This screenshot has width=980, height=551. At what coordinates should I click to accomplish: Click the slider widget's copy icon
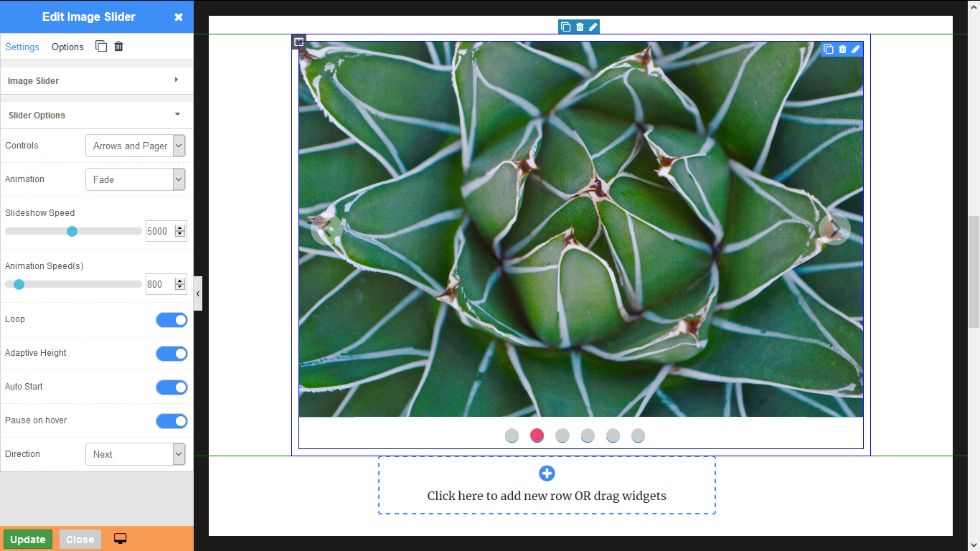pyautogui.click(x=828, y=50)
